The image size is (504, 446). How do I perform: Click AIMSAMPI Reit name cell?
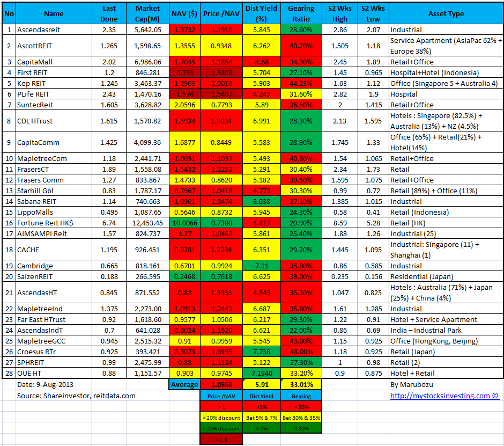[x=54, y=233]
